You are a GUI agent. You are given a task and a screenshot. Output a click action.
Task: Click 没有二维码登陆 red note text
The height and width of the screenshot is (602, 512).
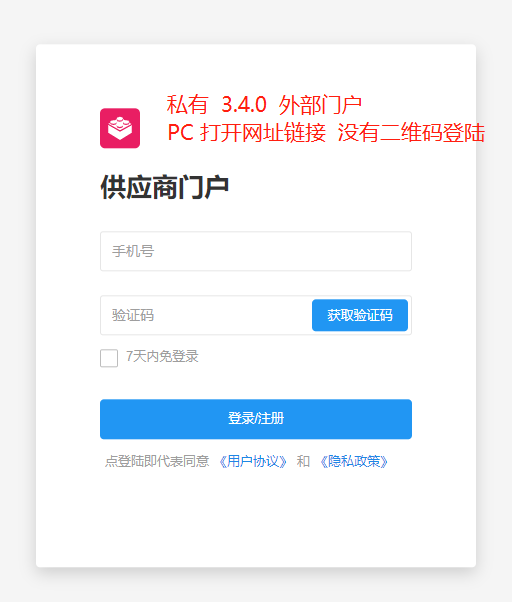pos(411,133)
